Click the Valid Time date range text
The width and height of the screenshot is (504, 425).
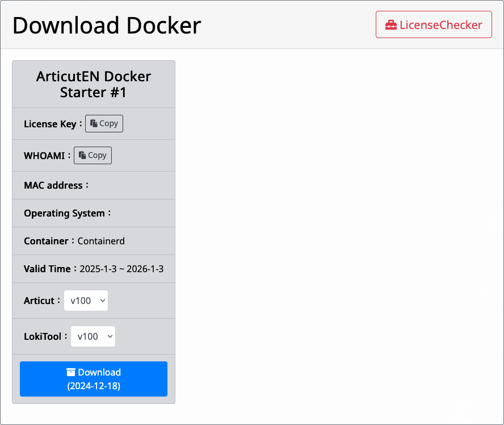coord(121,269)
